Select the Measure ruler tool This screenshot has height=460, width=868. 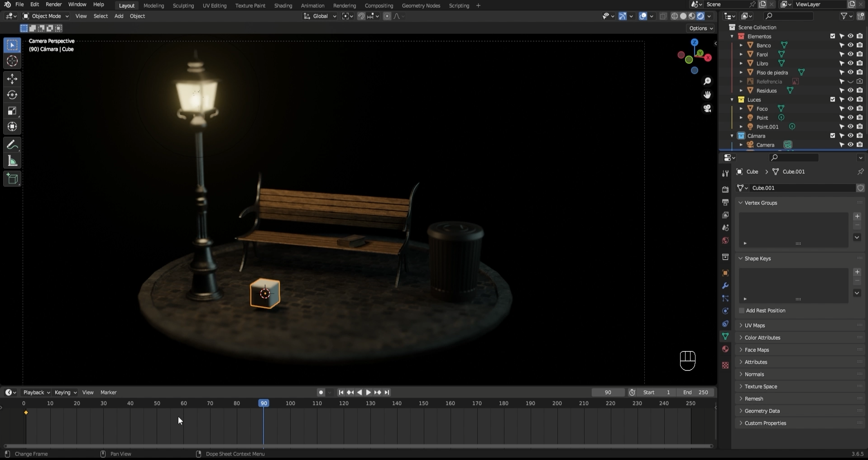(12, 161)
